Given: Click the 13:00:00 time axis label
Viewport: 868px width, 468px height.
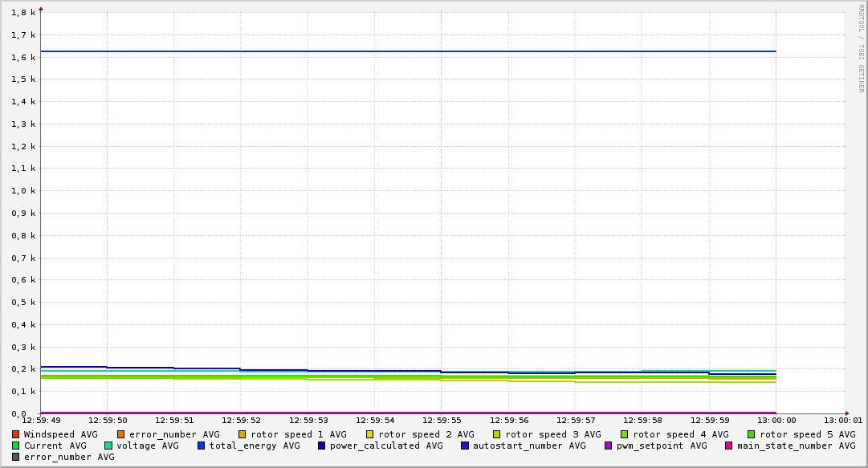Looking at the screenshot, I should tap(776, 420).
